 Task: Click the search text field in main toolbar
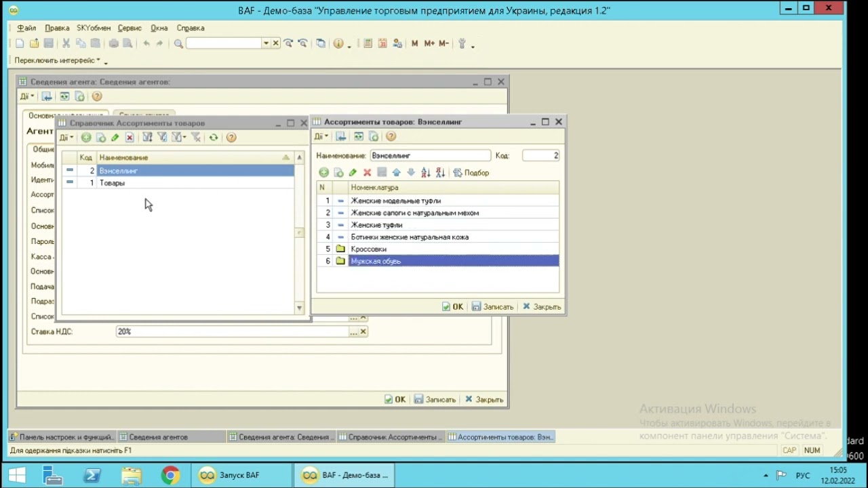(224, 43)
